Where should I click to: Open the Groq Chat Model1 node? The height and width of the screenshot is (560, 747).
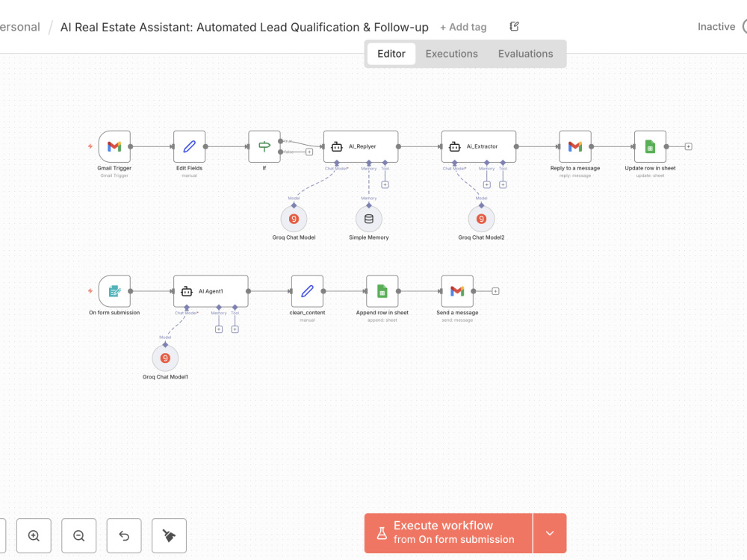165,358
